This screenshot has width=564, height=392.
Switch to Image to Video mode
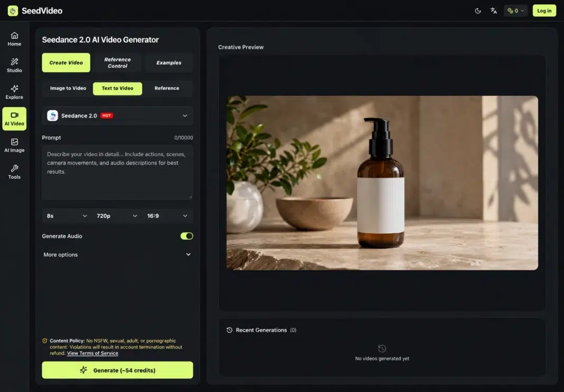click(68, 89)
